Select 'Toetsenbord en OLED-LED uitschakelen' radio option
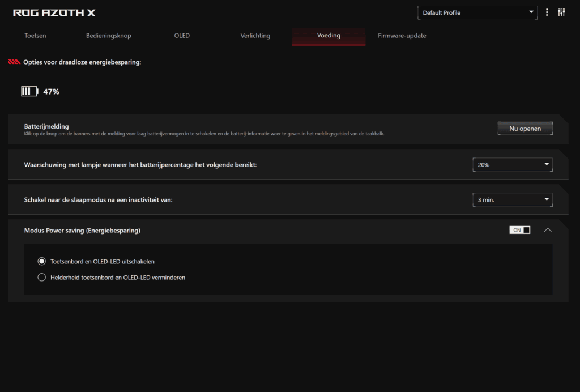This screenshot has width=580, height=392. 41,262
